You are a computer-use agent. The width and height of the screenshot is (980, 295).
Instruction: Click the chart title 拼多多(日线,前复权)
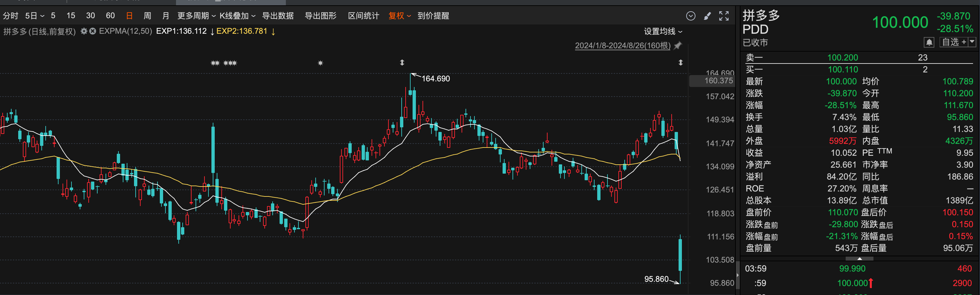click(x=40, y=31)
